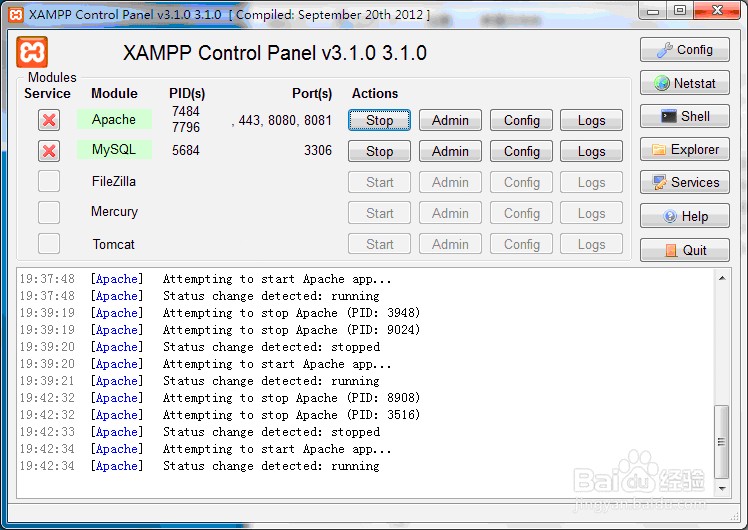The height and width of the screenshot is (530, 748).
Task: Open the Explorer folder button
Action: (x=685, y=149)
